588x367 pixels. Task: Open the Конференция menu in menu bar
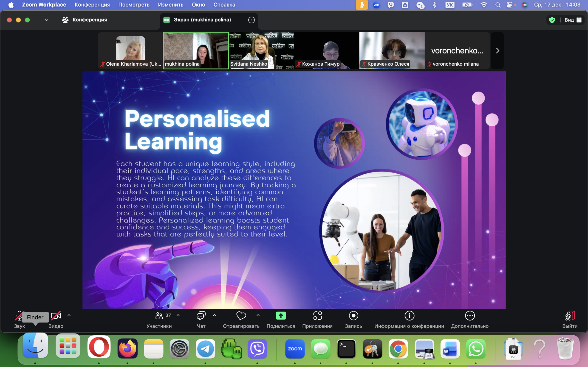coord(92,5)
